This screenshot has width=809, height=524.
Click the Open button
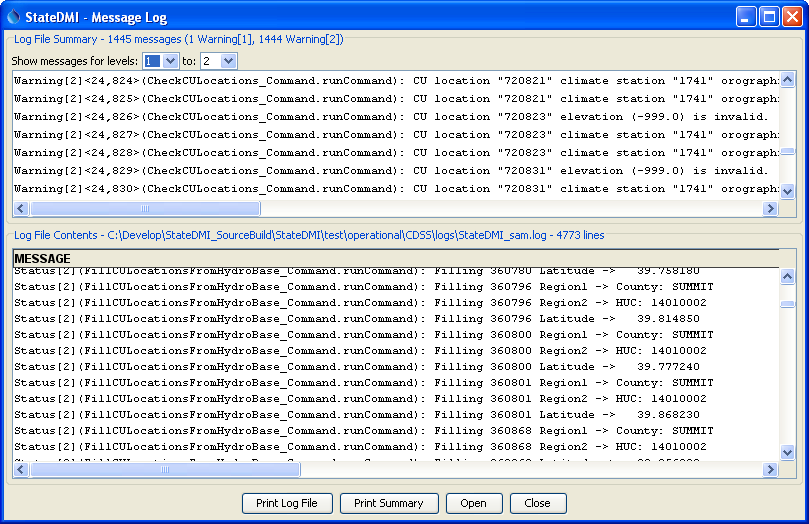tap(474, 503)
